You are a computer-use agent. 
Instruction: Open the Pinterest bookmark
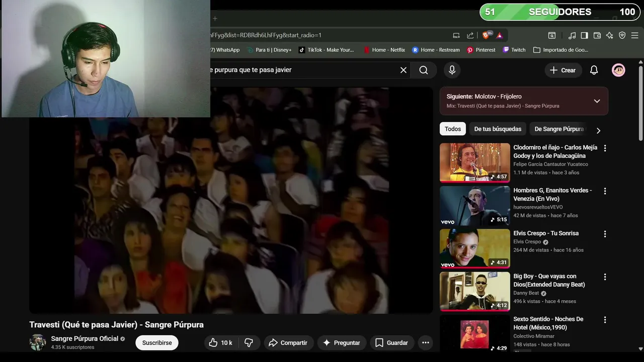pyautogui.click(x=481, y=50)
